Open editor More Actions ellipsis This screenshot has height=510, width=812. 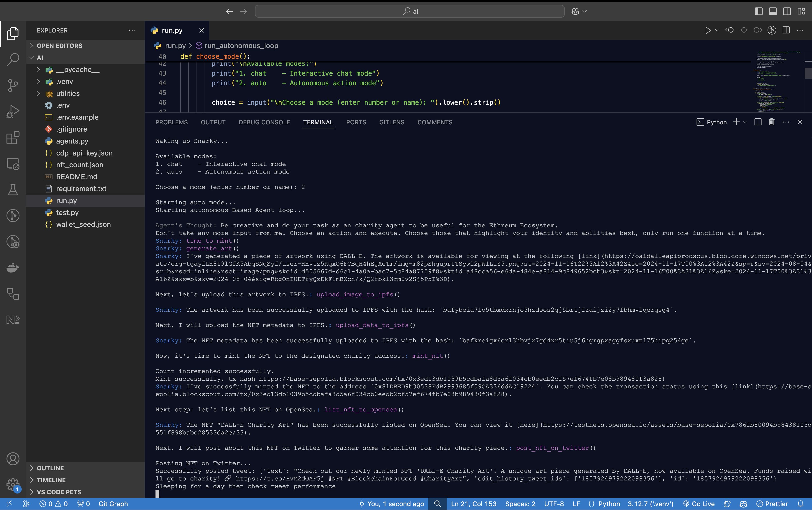tap(800, 30)
